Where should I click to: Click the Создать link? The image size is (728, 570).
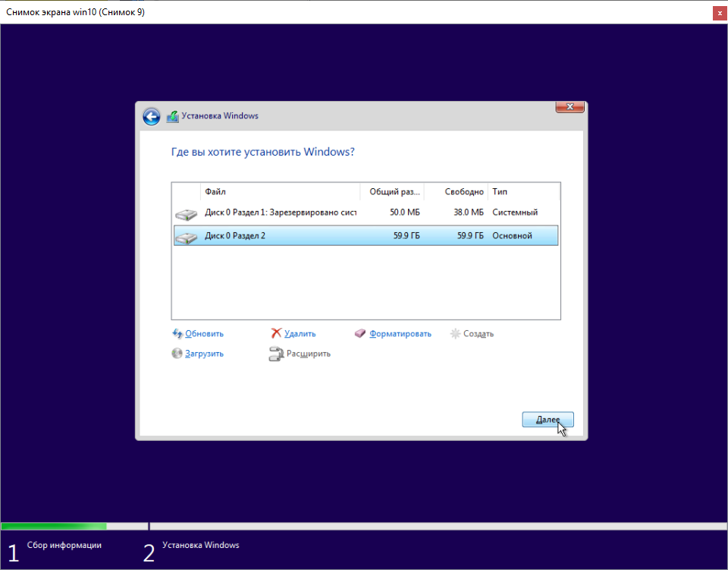[479, 333]
